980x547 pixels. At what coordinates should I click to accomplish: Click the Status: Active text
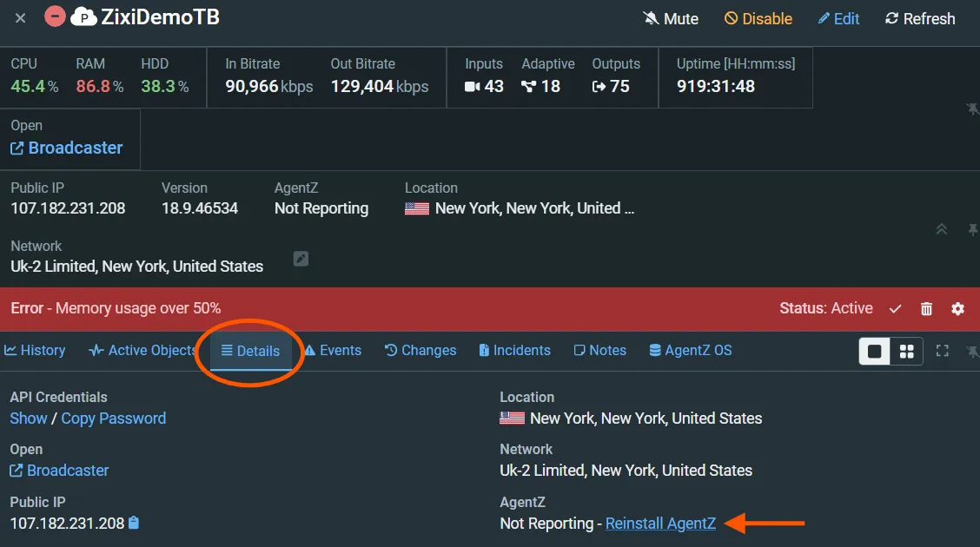pos(825,308)
